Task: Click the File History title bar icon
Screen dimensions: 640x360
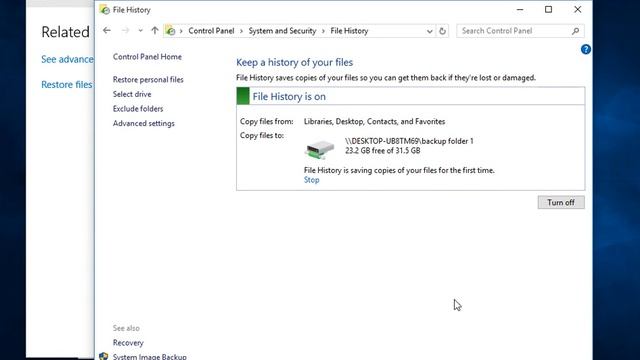Action: point(104,10)
